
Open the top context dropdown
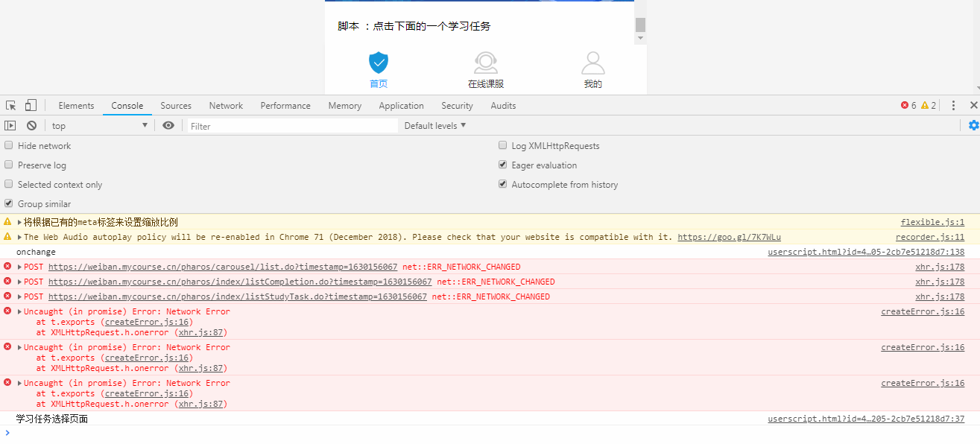click(99, 126)
